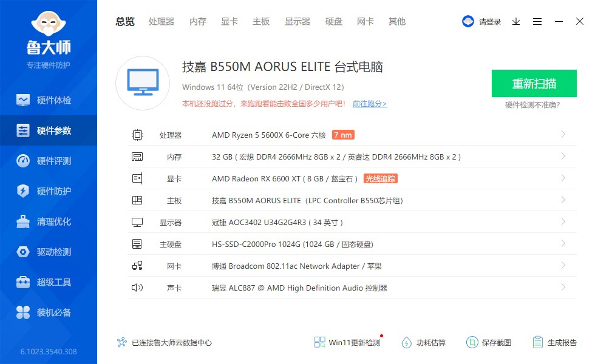Click AMD Ryzen 5 5600X processor text
The height and width of the screenshot is (364, 595).
coord(268,135)
